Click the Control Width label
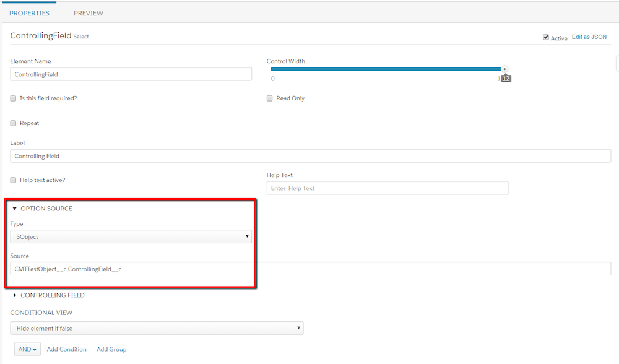 [x=286, y=61]
